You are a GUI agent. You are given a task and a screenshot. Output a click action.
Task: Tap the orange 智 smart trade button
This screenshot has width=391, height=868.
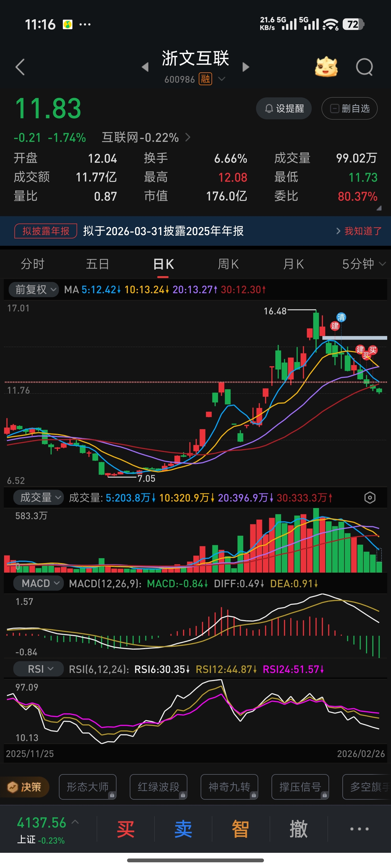pyautogui.click(x=241, y=829)
